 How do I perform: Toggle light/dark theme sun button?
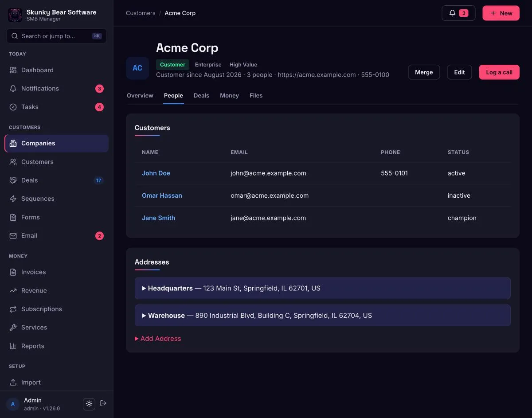89,404
